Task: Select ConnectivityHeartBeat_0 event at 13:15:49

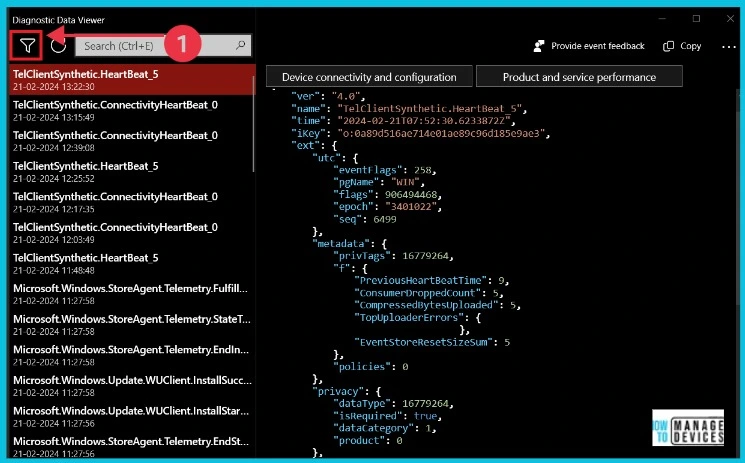Action: click(x=132, y=110)
